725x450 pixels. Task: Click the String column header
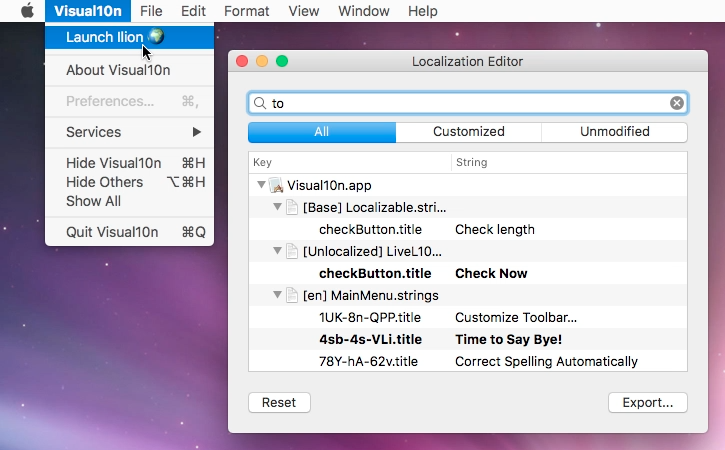(569, 162)
